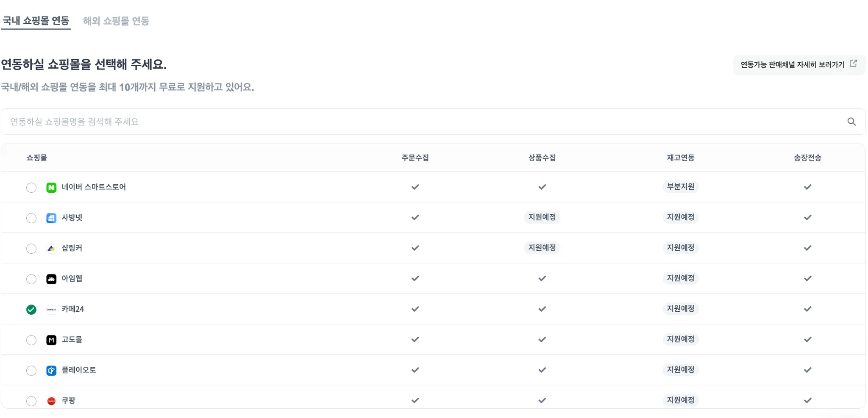
Task: Click the 아임웹 black logo icon
Action: [x=51, y=279]
